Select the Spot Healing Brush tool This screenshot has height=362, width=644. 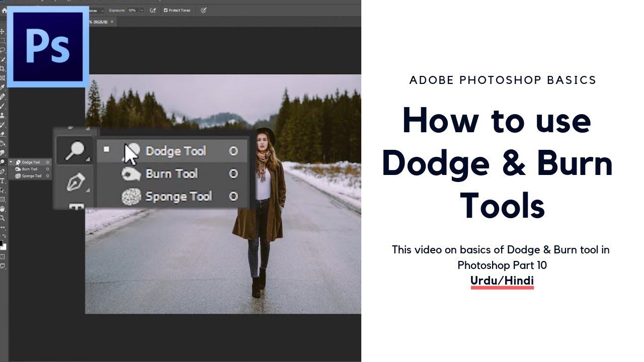[x=3, y=97]
